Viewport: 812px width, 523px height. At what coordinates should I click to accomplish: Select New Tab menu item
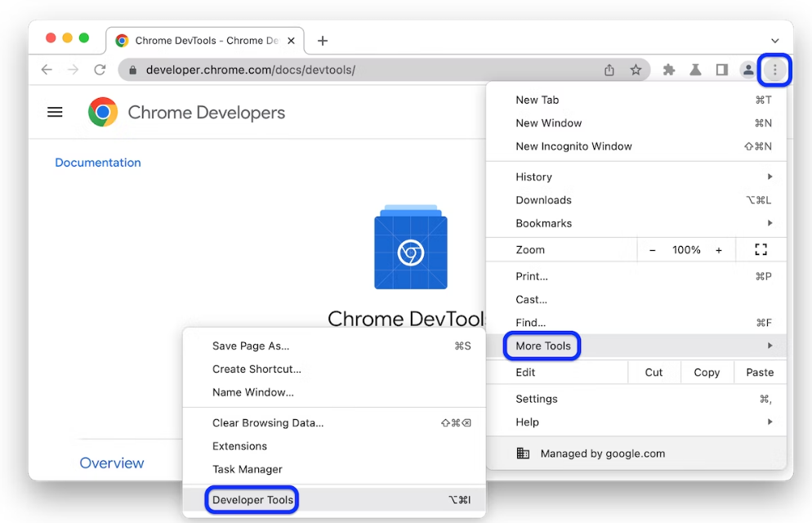[x=636, y=100]
